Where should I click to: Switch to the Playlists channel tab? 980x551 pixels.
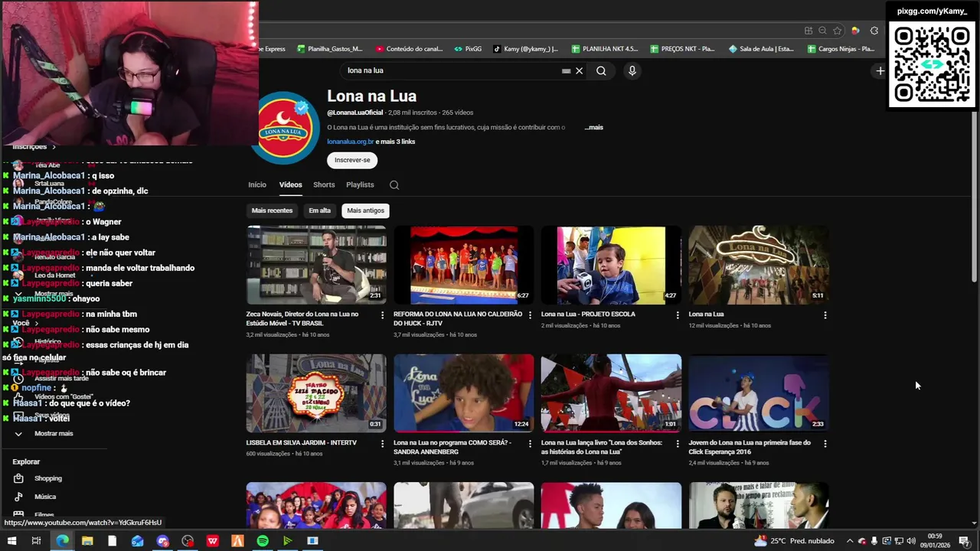pyautogui.click(x=360, y=184)
